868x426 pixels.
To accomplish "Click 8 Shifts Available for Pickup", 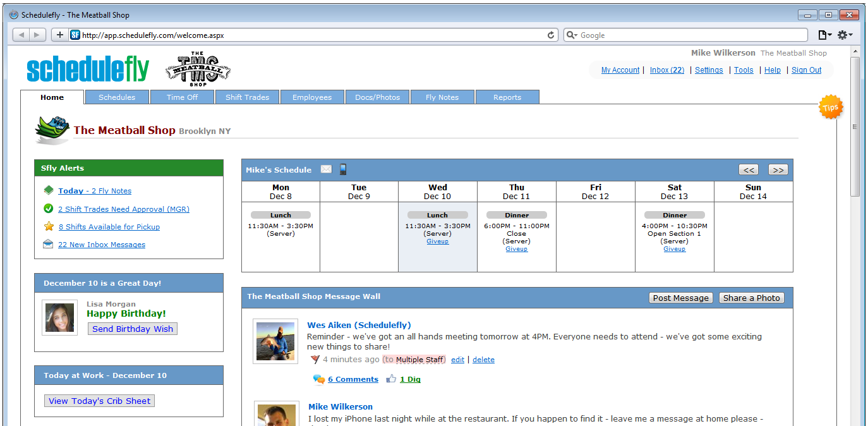I will click(x=109, y=227).
